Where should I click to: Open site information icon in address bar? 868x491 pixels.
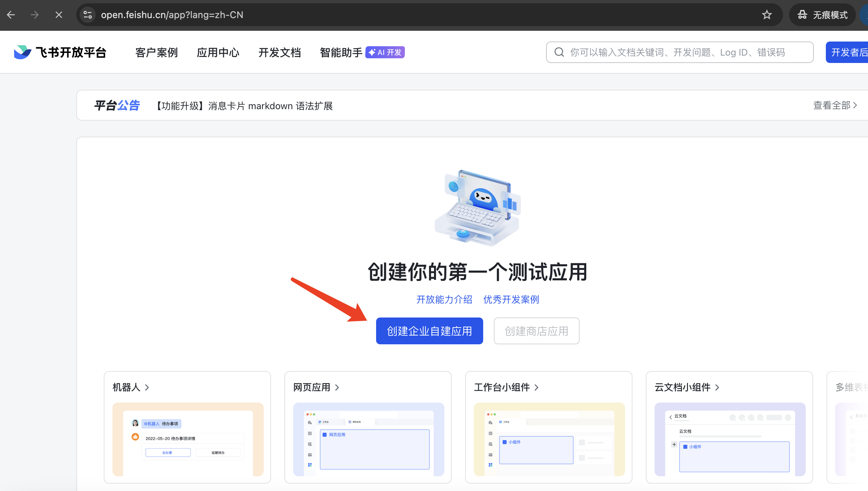click(x=88, y=15)
